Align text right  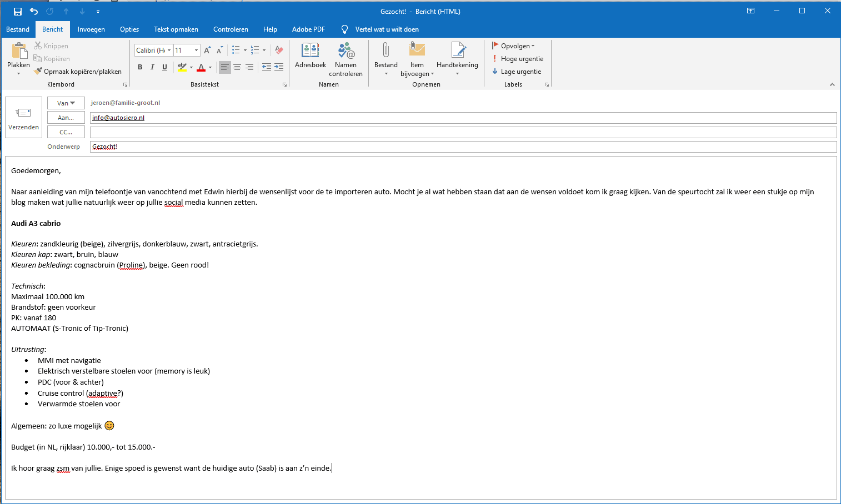249,67
